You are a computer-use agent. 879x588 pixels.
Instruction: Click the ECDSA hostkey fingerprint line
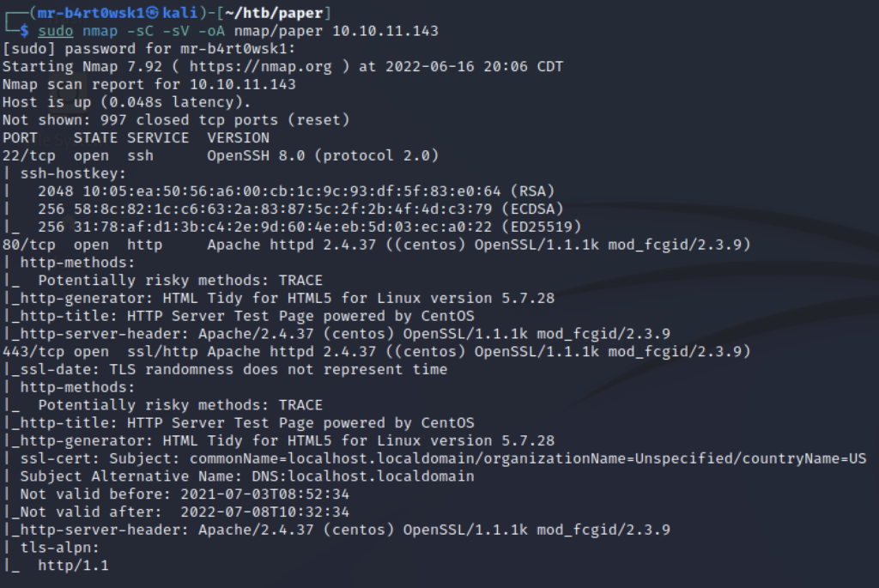(300, 209)
